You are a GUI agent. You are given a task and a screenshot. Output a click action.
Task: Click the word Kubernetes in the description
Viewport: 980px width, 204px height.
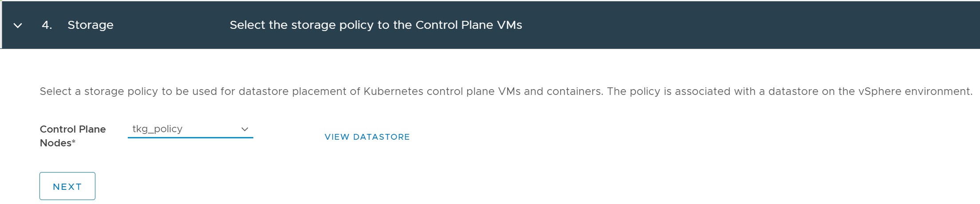[393, 92]
